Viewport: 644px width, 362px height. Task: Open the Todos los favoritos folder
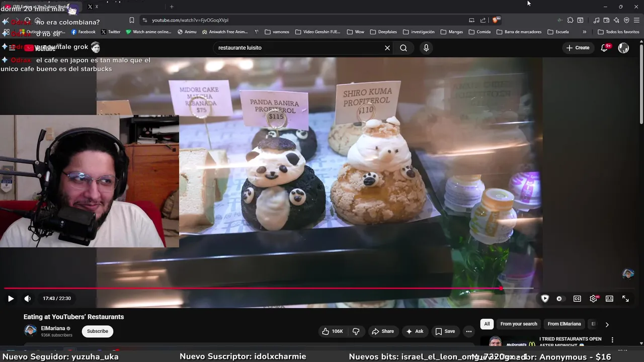(x=618, y=32)
